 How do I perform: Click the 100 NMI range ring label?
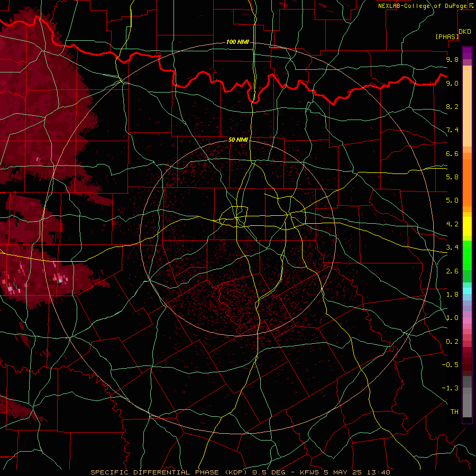(237, 42)
